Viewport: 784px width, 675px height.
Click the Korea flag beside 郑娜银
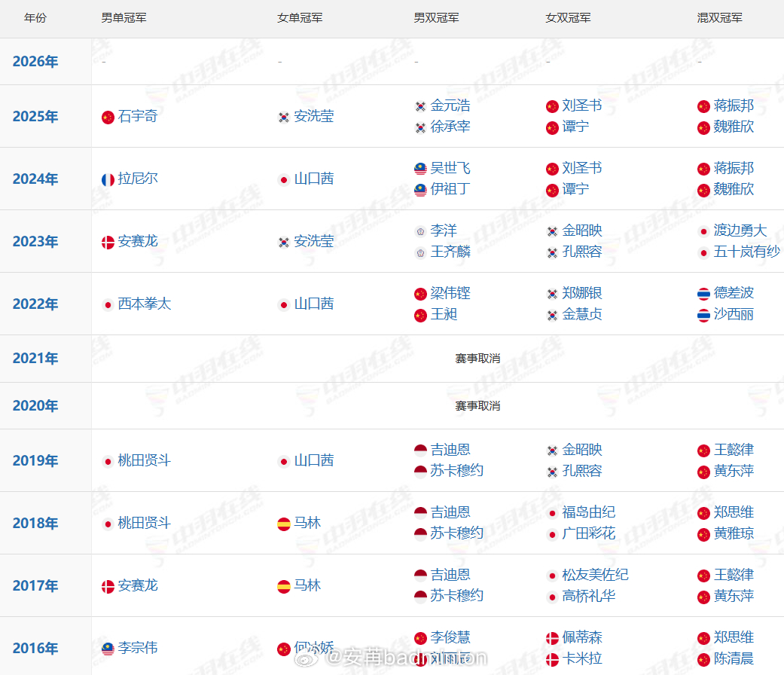point(552,294)
